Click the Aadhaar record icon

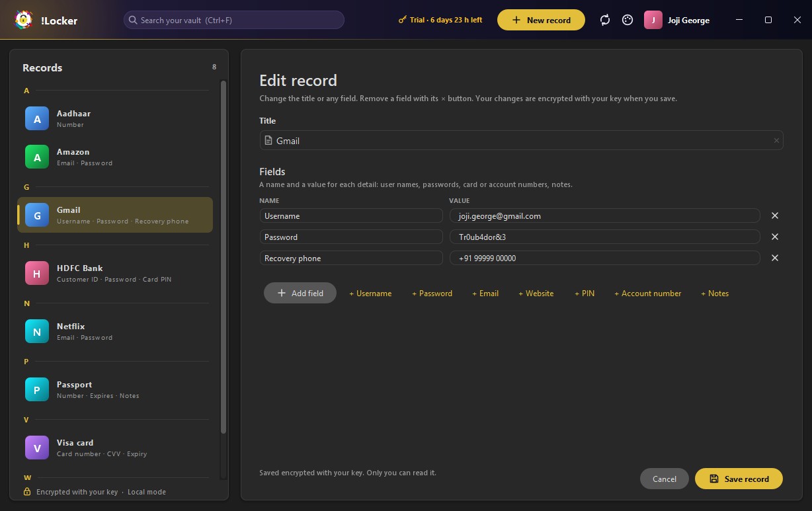tap(37, 119)
